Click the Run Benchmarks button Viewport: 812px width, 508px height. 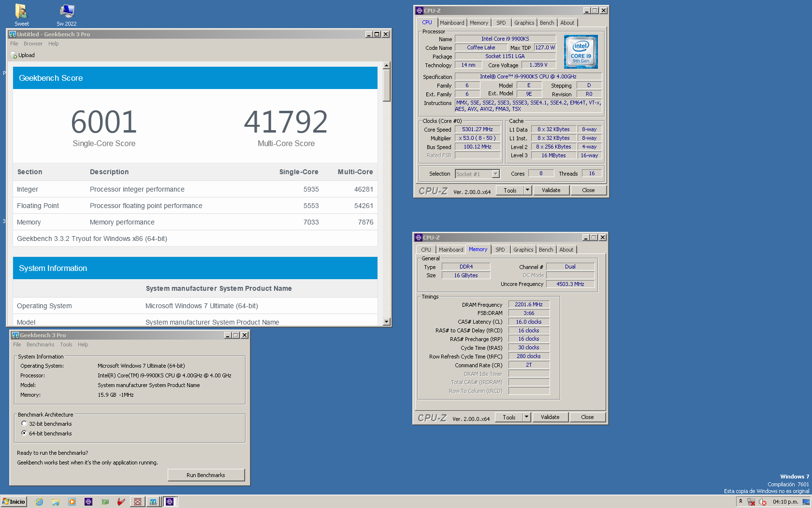(206, 475)
